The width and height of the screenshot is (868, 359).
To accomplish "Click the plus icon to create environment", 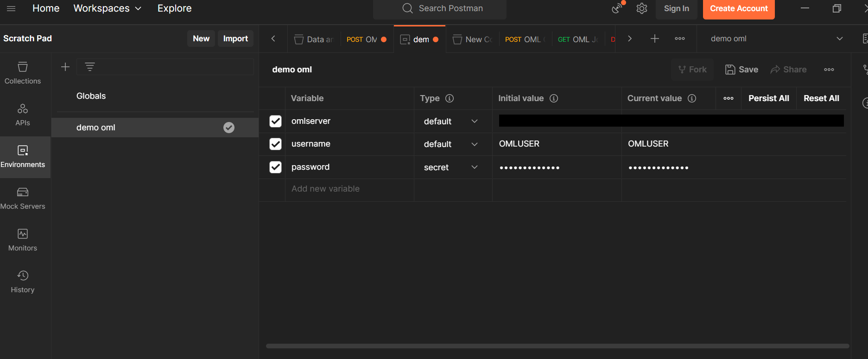I will 65,67.
